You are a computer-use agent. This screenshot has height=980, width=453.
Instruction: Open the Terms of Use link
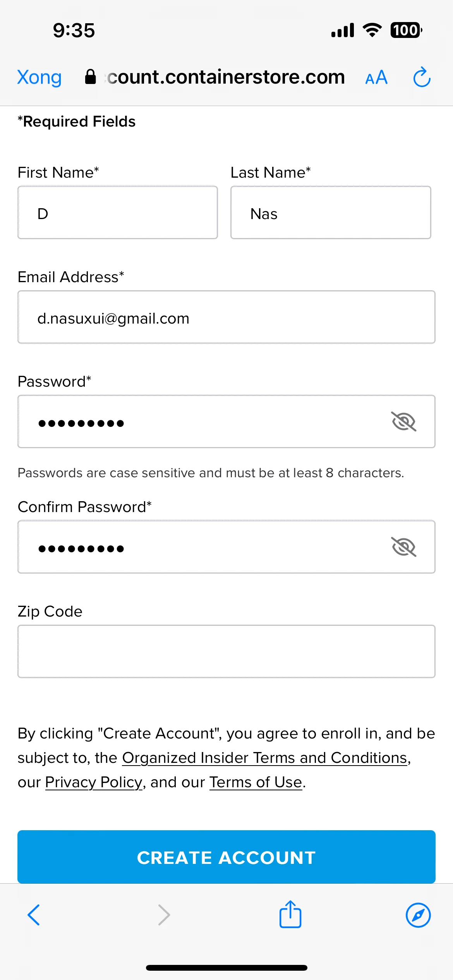point(256,782)
